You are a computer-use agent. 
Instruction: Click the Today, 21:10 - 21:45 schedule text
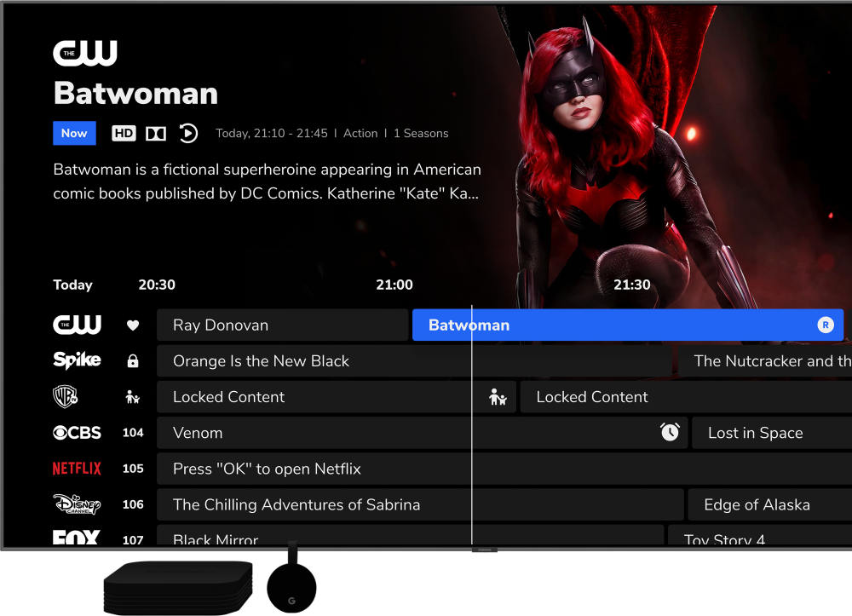click(272, 133)
